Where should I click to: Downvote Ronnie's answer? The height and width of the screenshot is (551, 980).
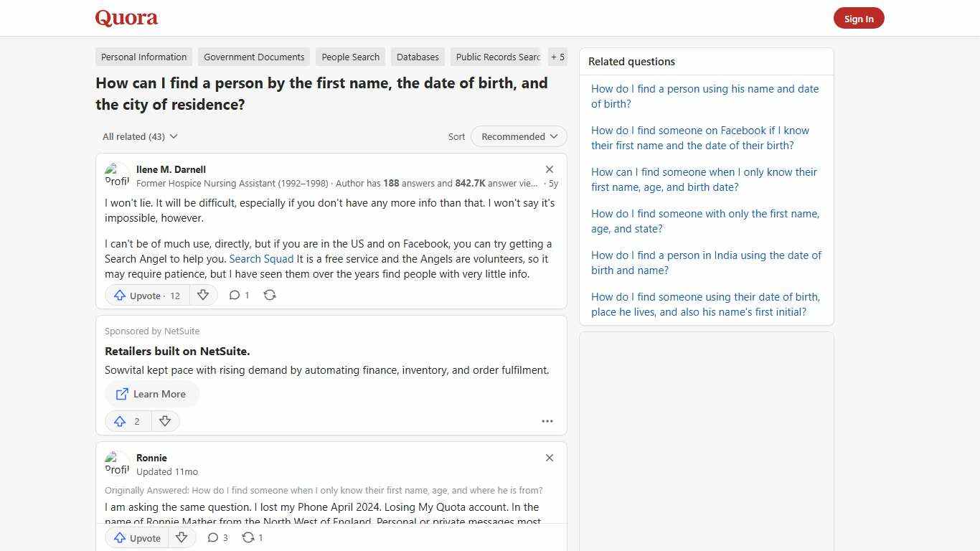[x=182, y=537]
